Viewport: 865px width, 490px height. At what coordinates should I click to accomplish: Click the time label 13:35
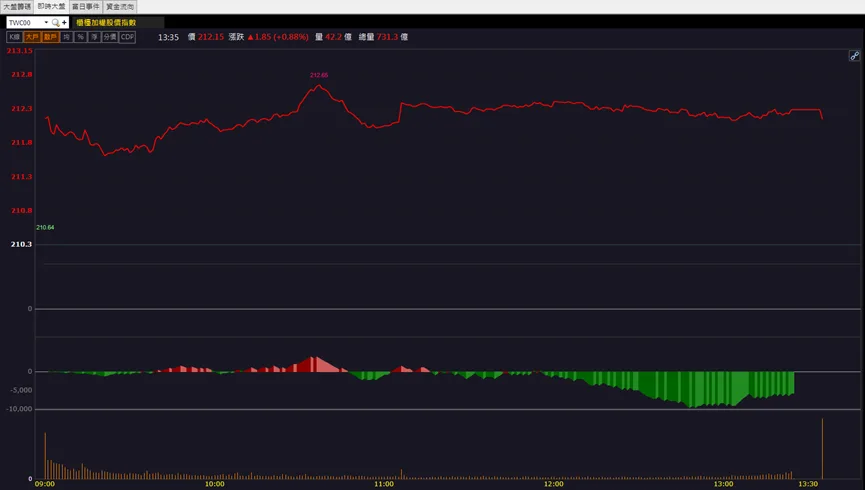168,37
